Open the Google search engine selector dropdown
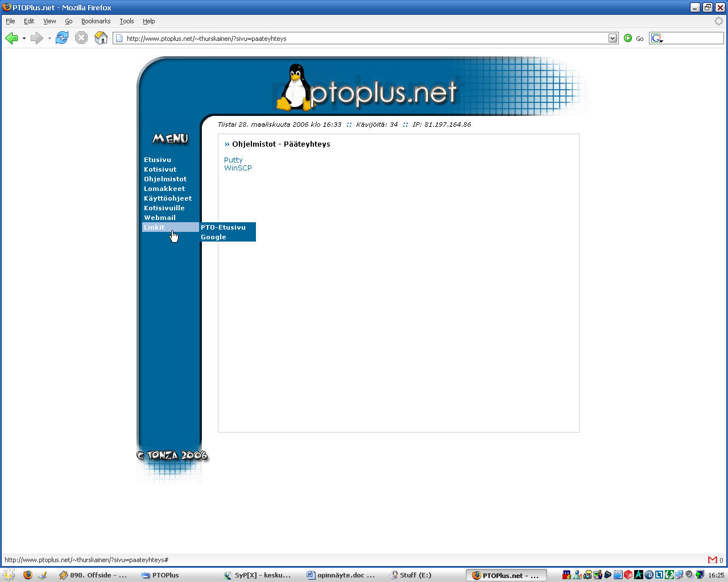728x582 pixels. [657, 39]
